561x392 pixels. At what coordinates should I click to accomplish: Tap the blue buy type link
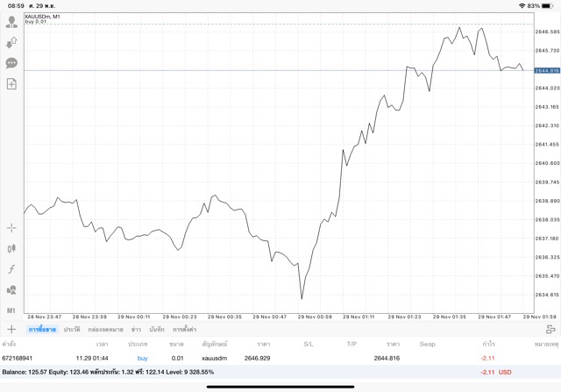[142, 358]
